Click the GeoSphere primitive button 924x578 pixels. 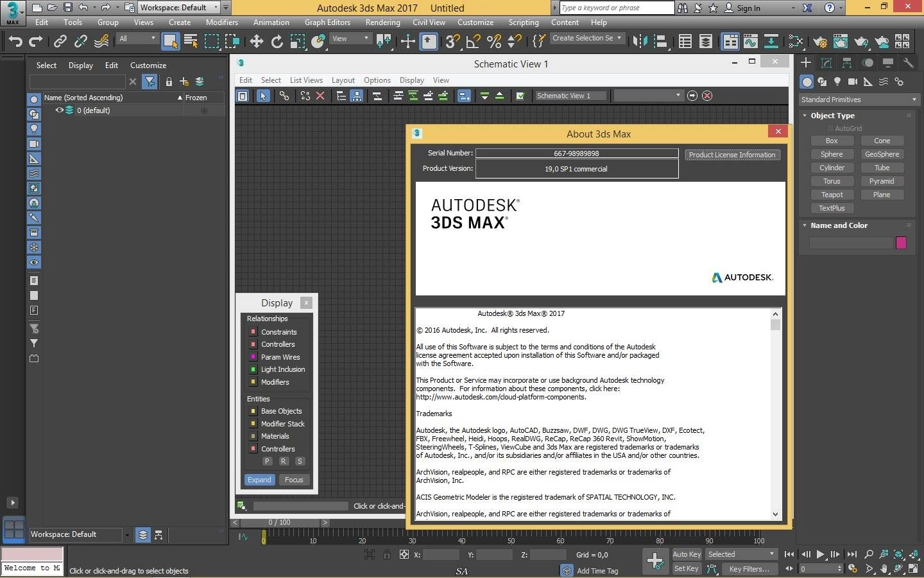[x=882, y=154]
